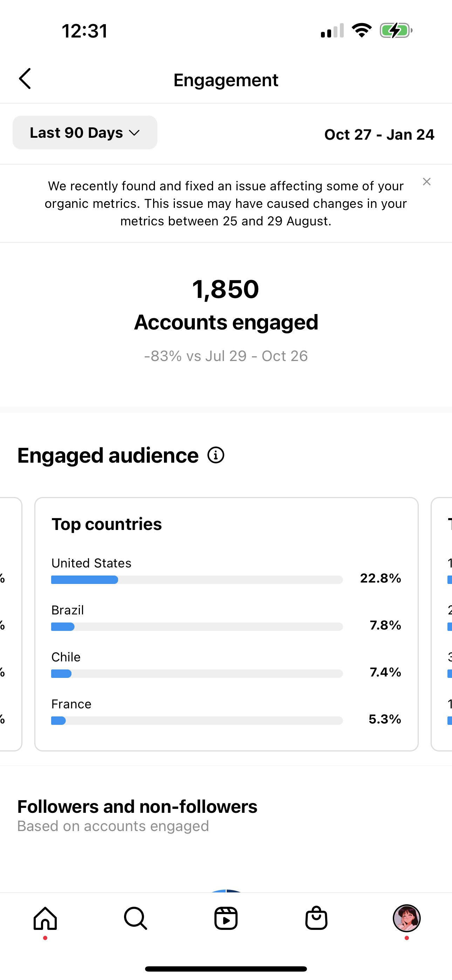452x980 pixels.
Task: Tap the Oct 27 - Jan 24 date range
Action: click(x=379, y=134)
